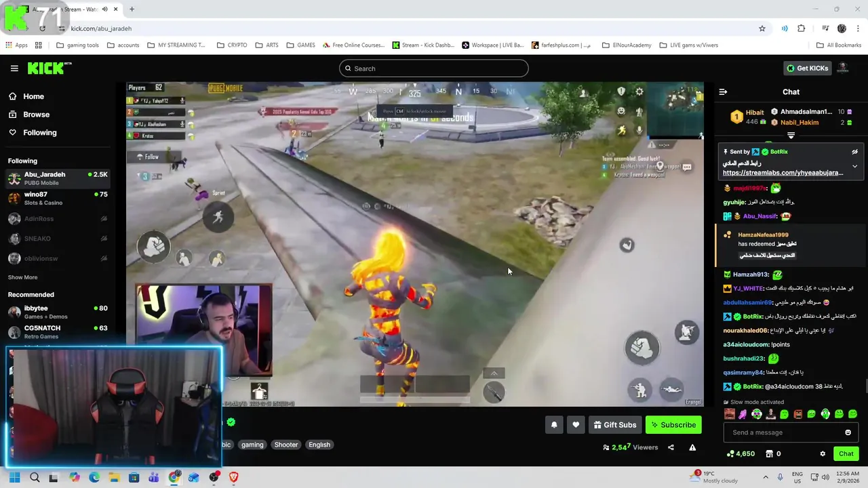Screen dimensions: 868x488
Task: Click the KICK logo
Action: 49,68
